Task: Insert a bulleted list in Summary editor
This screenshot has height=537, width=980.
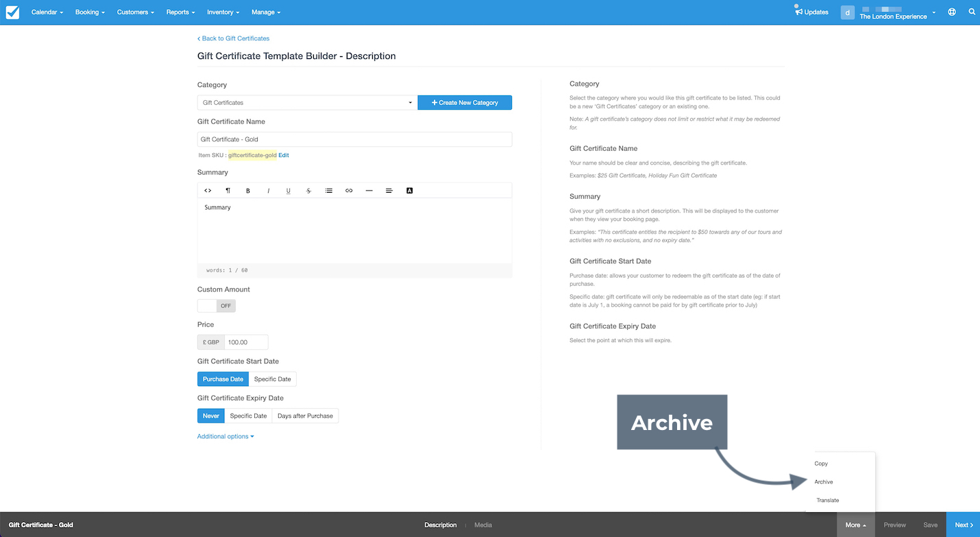Action: coord(329,191)
